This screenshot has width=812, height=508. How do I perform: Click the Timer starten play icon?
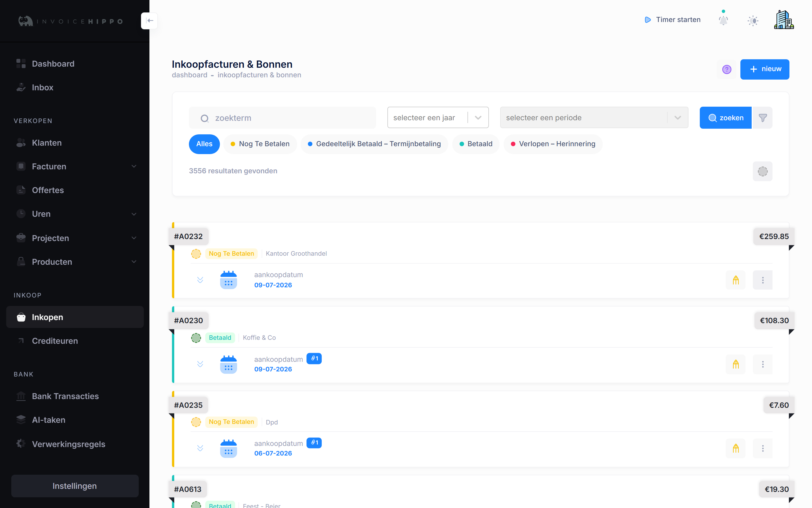click(648, 20)
